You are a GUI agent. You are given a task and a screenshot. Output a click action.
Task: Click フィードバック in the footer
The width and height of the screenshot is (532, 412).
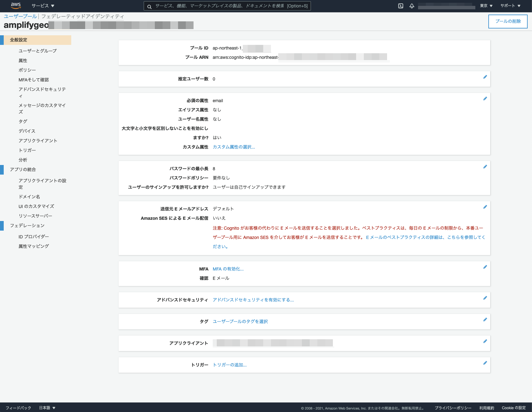click(18, 408)
